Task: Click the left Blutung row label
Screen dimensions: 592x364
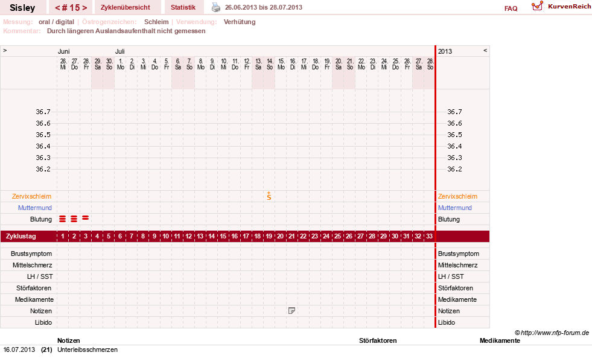Action: (41, 219)
